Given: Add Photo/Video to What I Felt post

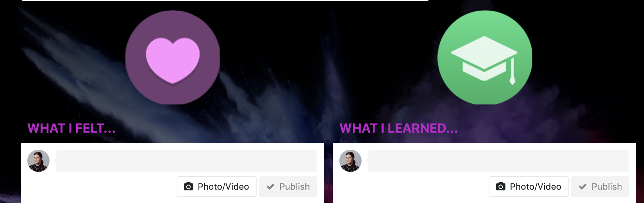Looking at the screenshot, I should click(x=217, y=187).
